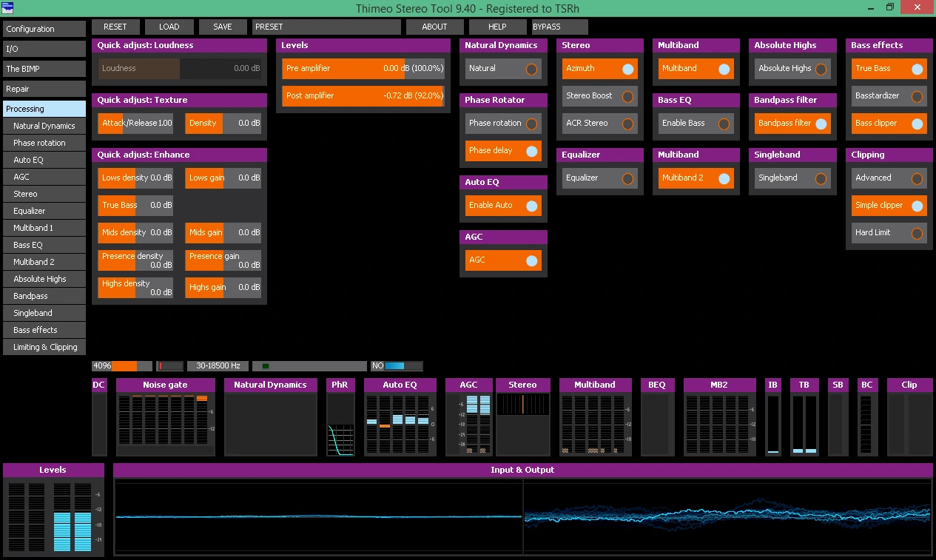Open Bass EQ sidebar page

[x=44, y=245]
